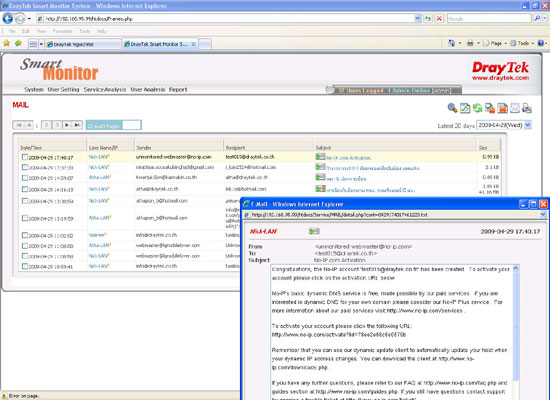Expand the E-Mail popup address bar dropdown
This screenshot has height=400, width=550.
(x=543, y=214)
